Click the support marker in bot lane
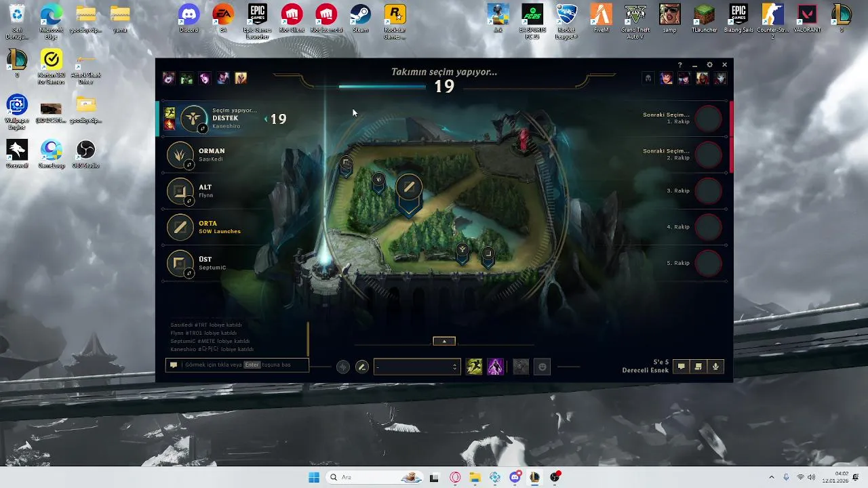This screenshot has width=868, height=488. click(462, 252)
